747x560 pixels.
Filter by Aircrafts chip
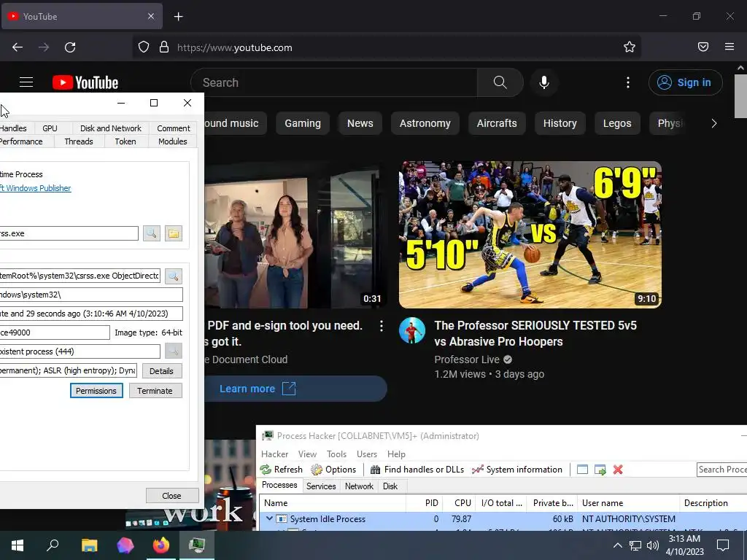(496, 123)
